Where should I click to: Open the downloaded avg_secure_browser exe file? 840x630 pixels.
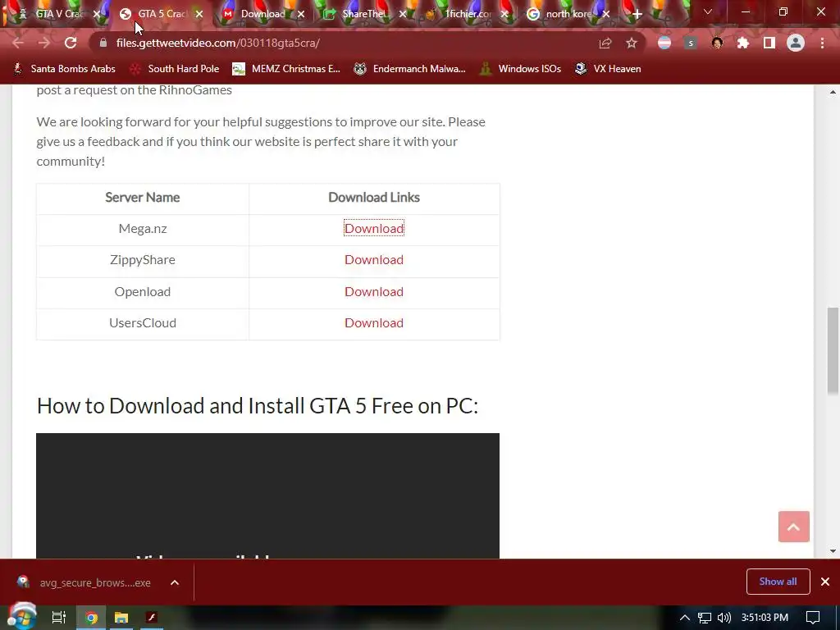[84, 582]
